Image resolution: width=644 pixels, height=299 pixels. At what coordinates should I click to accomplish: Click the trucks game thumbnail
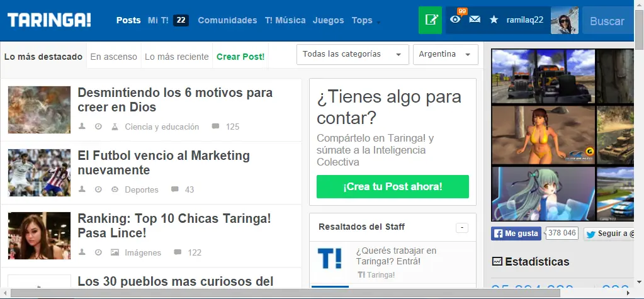(x=543, y=76)
